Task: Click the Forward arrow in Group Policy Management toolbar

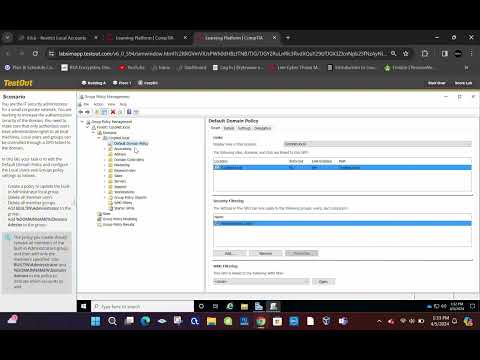Action: pos(87,112)
